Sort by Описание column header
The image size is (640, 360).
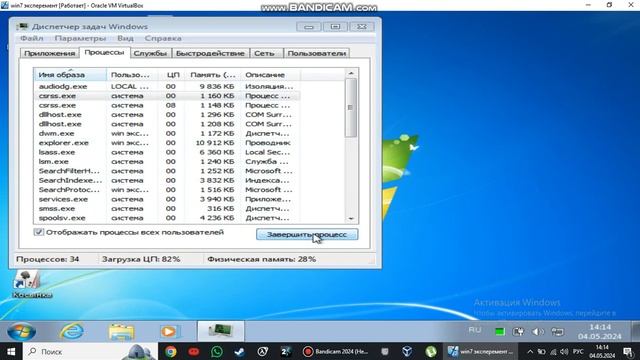coord(271,75)
